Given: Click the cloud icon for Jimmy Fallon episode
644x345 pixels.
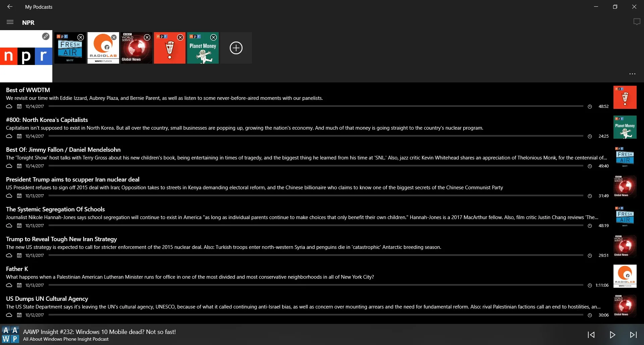Looking at the screenshot, I should [x=9, y=166].
